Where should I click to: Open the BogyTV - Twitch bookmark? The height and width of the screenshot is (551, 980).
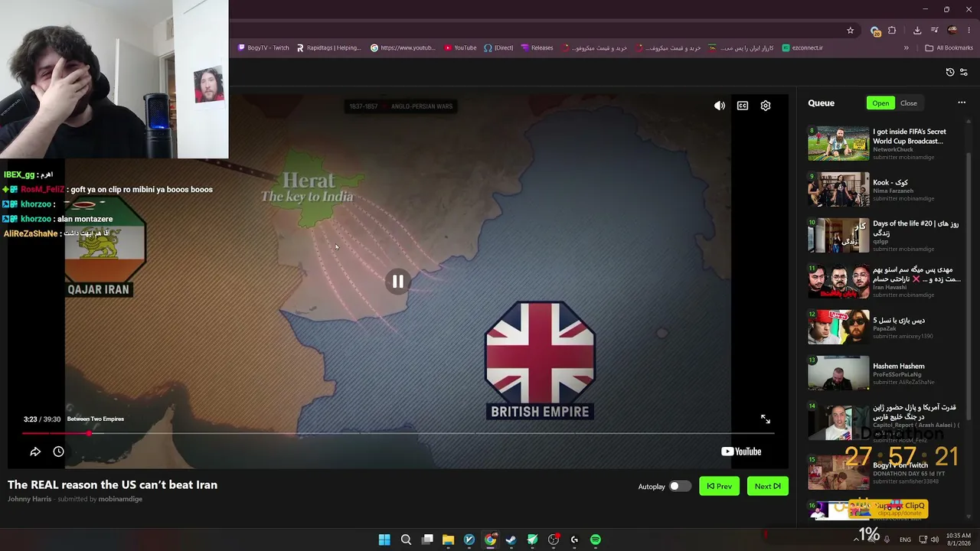pyautogui.click(x=263, y=47)
